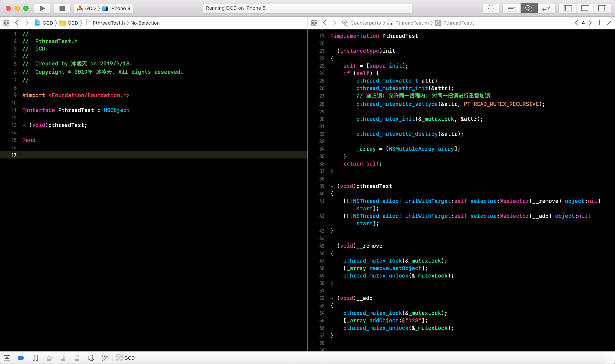Image resolution: width=615 pixels, height=364 pixels.
Task: Click @selector(__add) on line 42
Action: click(525, 216)
